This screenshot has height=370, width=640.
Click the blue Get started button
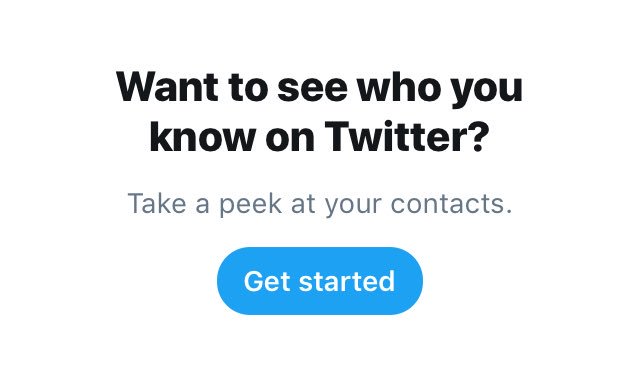pyautogui.click(x=320, y=281)
